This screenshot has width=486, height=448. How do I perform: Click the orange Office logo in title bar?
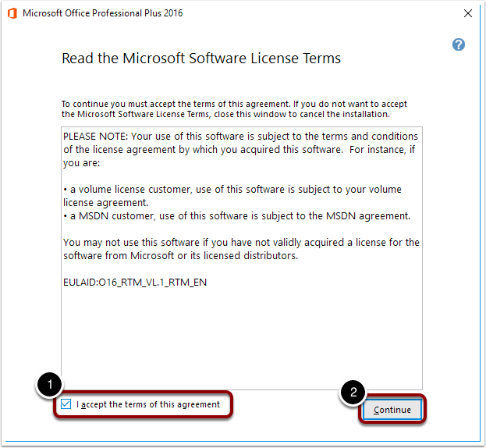pyautogui.click(x=12, y=13)
